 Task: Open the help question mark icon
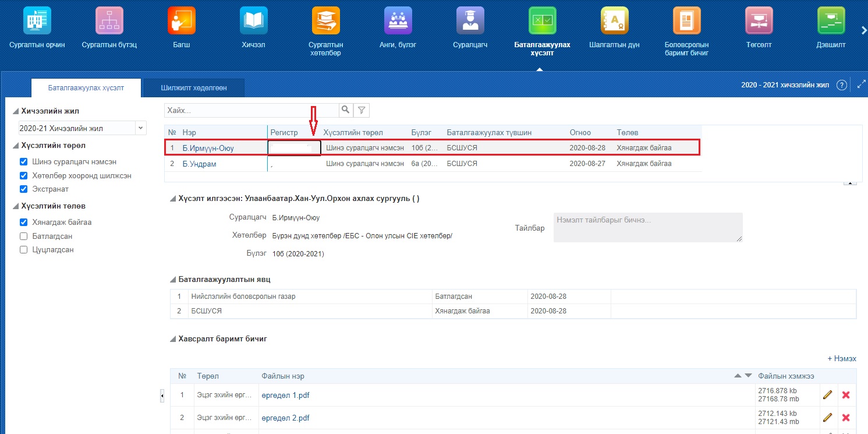[x=841, y=85]
